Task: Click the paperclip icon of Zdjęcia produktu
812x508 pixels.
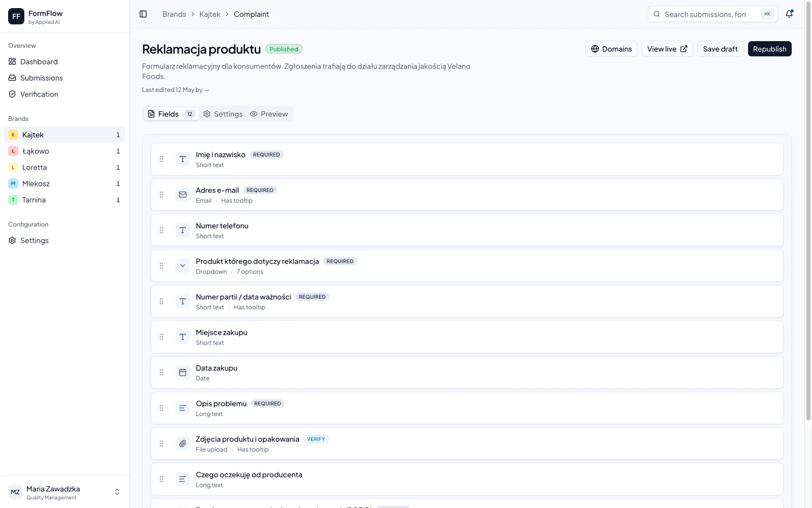Action: pyautogui.click(x=183, y=443)
